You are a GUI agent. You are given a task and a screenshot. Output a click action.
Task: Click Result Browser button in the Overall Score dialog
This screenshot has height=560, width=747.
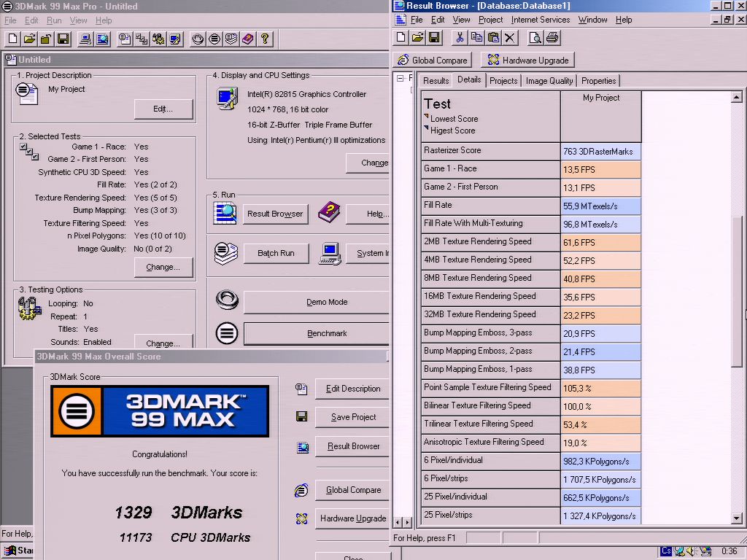pyautogui.click(x=352, y=446)
